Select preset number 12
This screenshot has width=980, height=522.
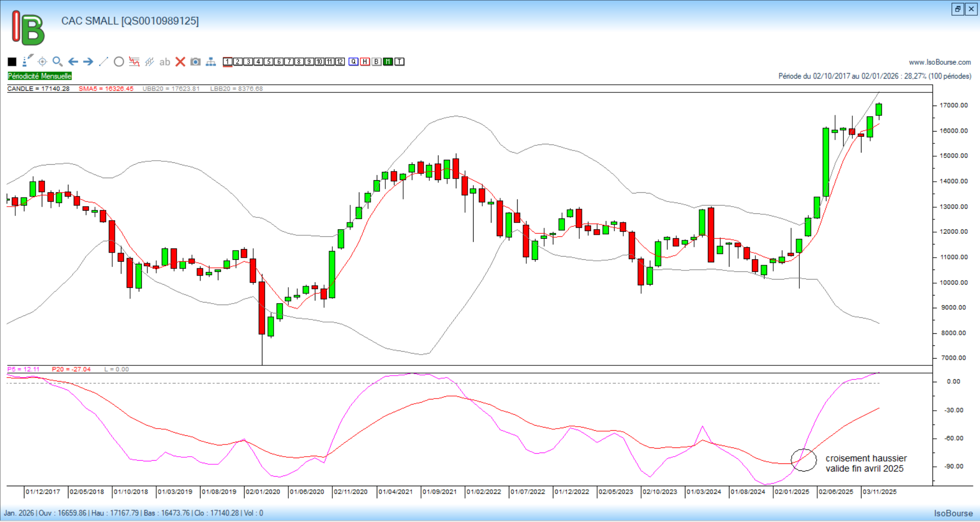pos(340,62)
